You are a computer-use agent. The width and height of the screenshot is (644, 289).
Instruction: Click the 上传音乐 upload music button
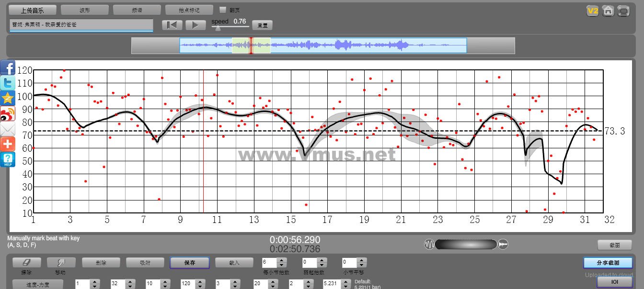[x=33, y=10]
